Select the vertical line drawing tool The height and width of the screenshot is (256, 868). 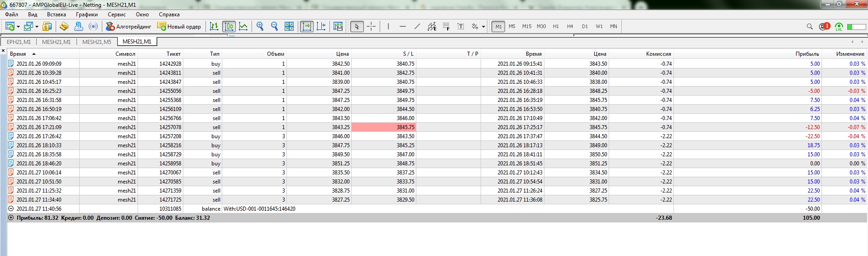click(388, 26)
